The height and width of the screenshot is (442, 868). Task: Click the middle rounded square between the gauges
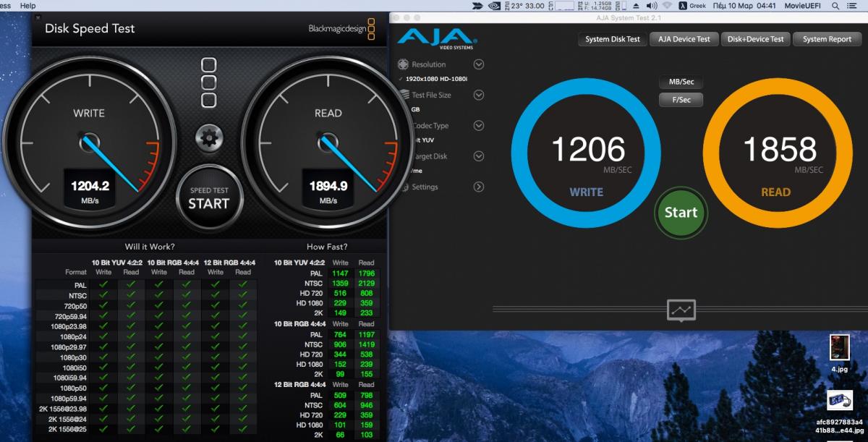pyautogui.click(x=209, y=83)
